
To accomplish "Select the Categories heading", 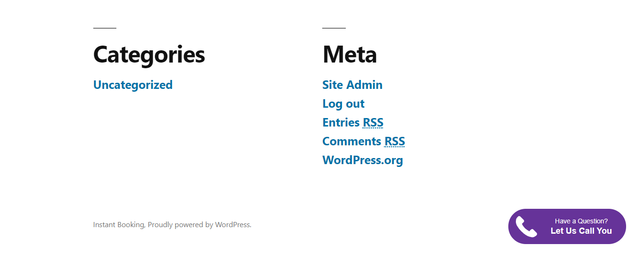I will (149, 55).
